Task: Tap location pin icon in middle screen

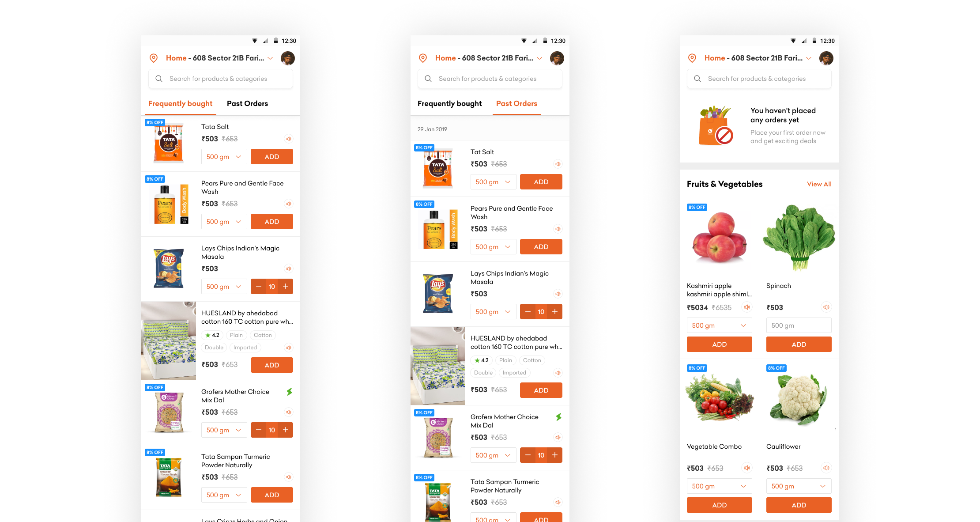Action: [423, 58]
